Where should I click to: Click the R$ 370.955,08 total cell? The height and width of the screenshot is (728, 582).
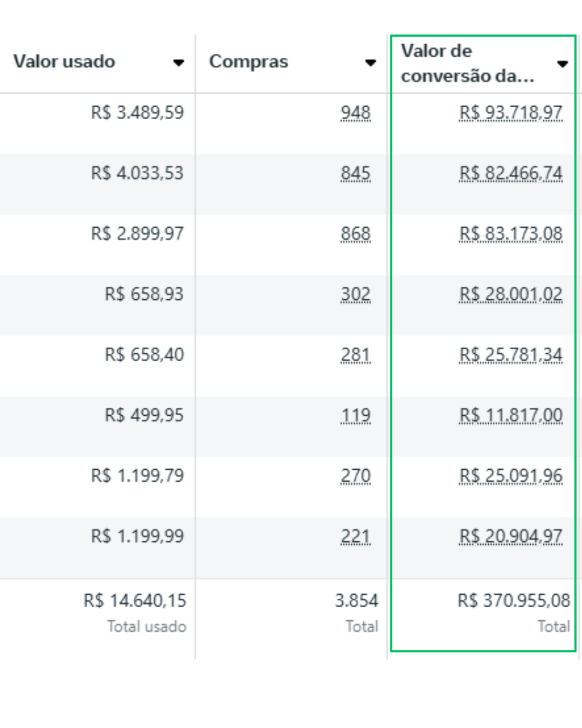click(x=514, y=600)
